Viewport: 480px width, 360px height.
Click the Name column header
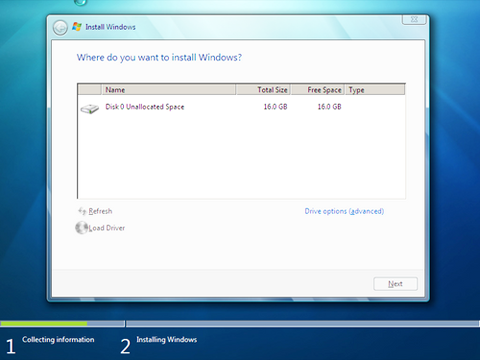coord(169,90)
